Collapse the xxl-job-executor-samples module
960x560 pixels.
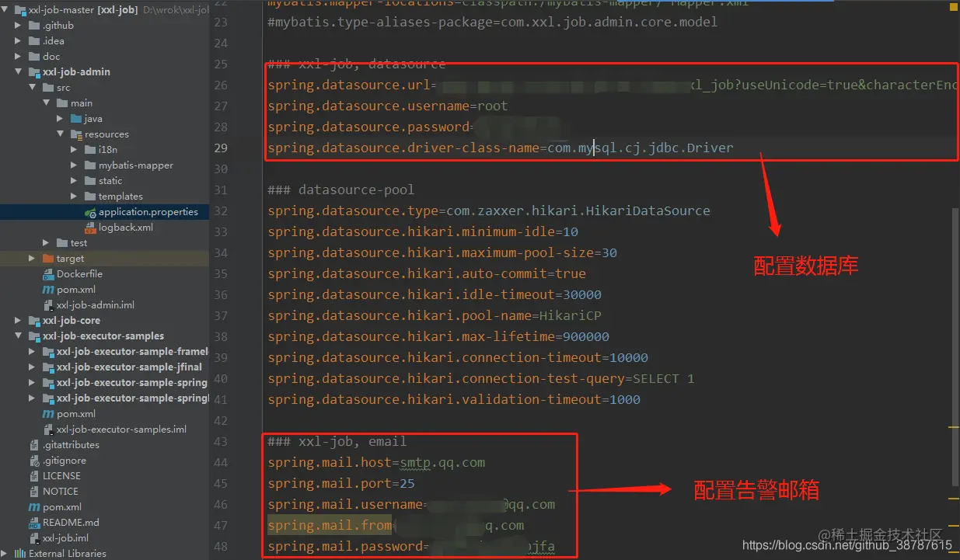pyautogui.click(x=19, y=336)
